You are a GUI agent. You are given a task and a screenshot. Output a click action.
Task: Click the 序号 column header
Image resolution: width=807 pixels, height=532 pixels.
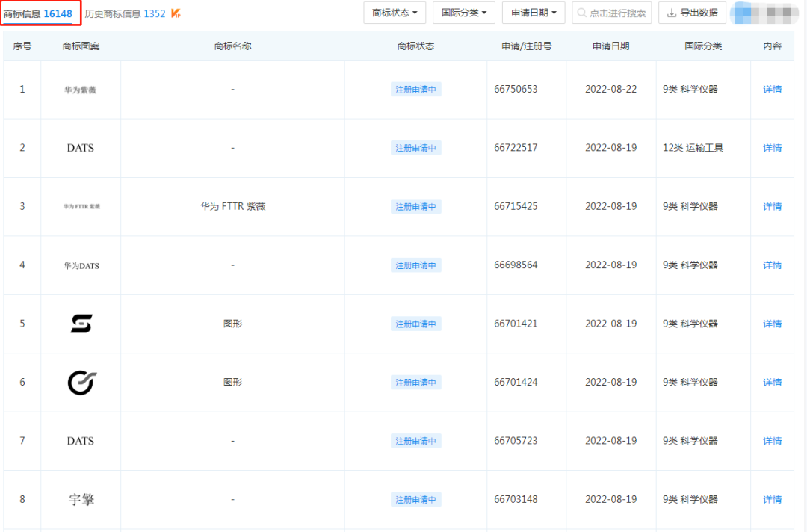tap(22, 46)
